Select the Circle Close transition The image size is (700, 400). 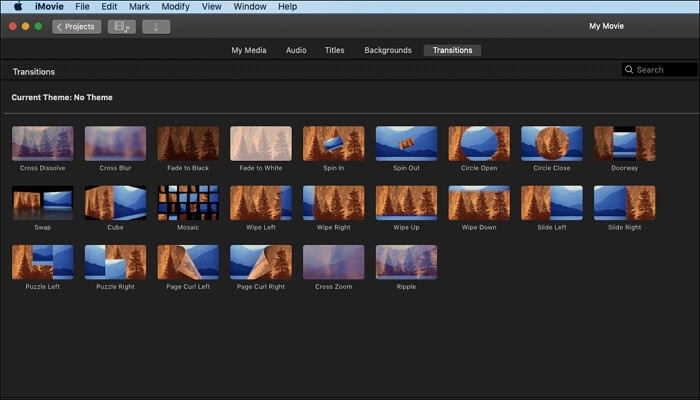click(552, 143)
